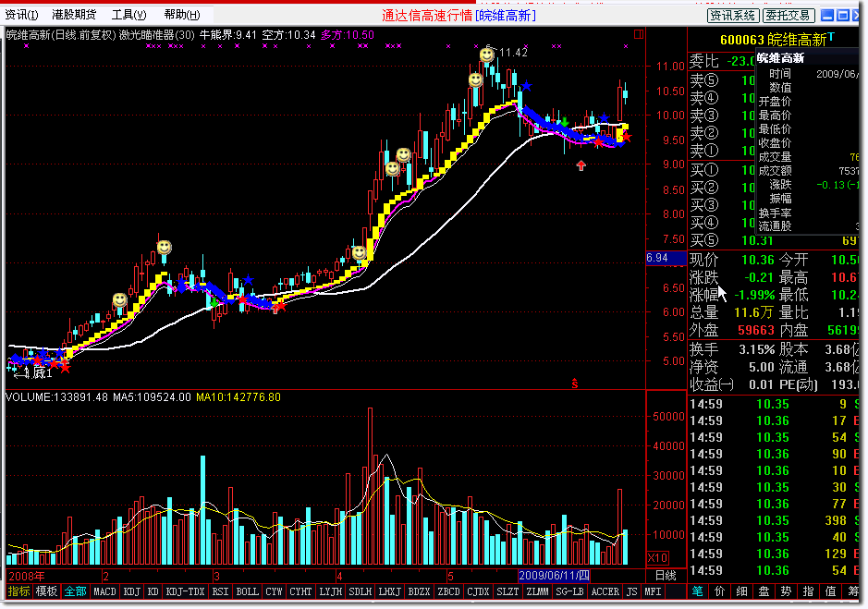Image resolution: width=868 pixels, height=609 pixels.
Task: Click the maximize window button
Action: (842, 16)
